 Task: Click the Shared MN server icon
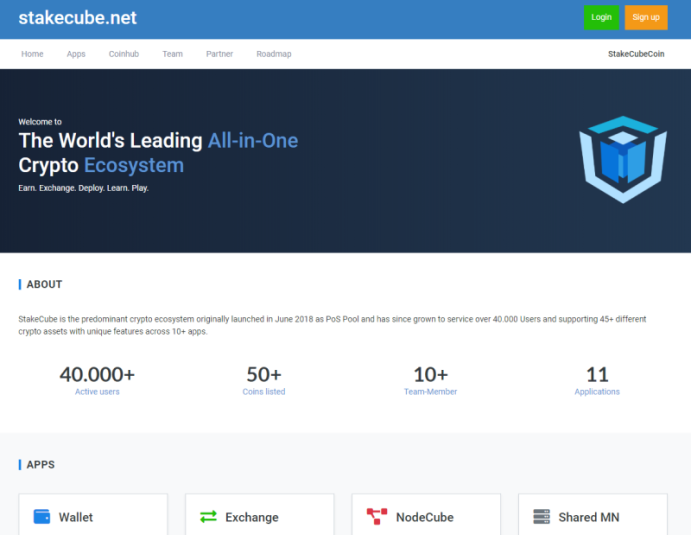542,516
